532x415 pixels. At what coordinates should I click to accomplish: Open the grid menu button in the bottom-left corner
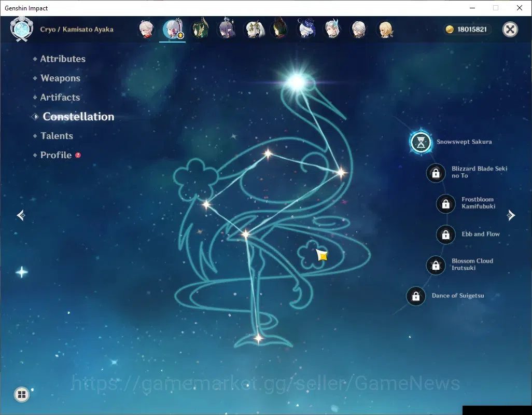22,394
